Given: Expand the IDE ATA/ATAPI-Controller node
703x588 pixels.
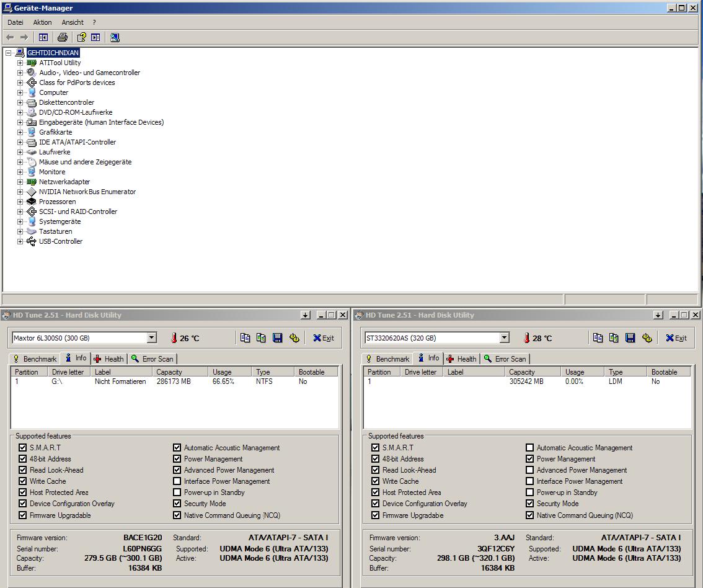Looking at the screenshot, I should pyautogui.click(x=20, y=142).
